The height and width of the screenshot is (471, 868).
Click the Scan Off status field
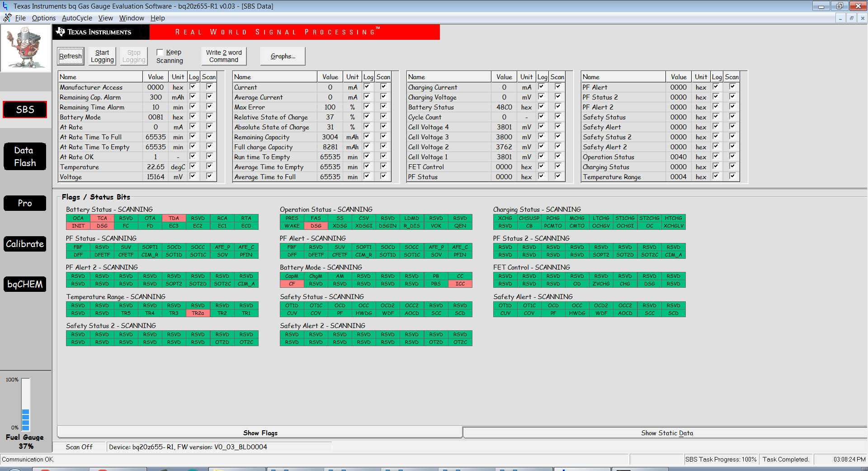point(79,447)
